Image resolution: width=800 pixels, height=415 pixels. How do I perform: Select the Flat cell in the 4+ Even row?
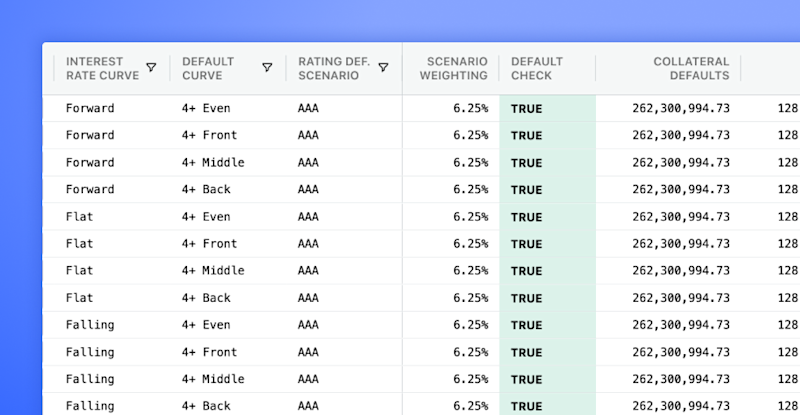(x=79, y=216)
